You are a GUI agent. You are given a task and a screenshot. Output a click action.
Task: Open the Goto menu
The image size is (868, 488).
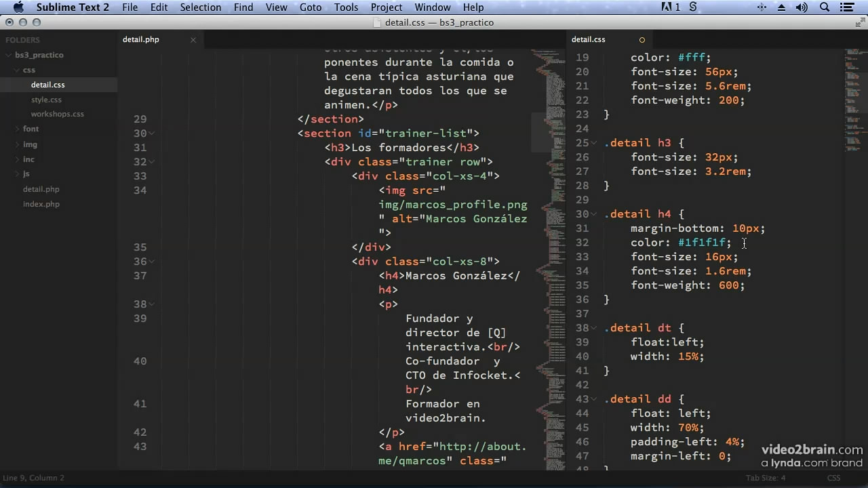[x=311, y=7]
